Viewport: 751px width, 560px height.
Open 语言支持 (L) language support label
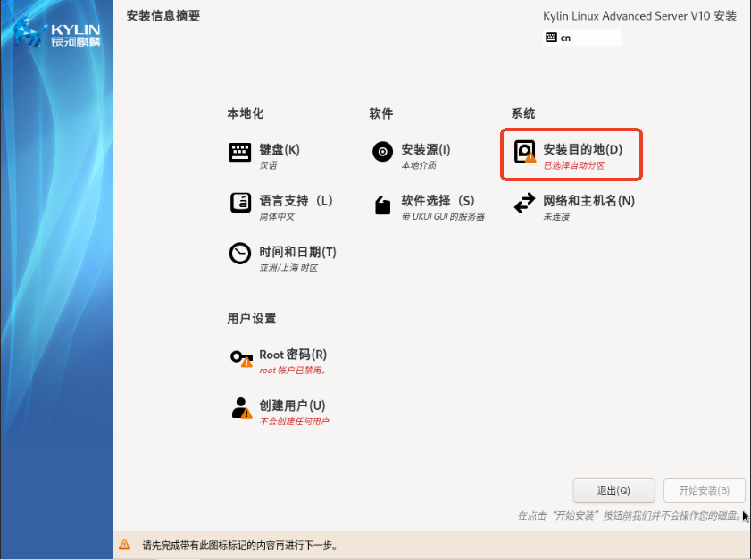point(296,201)
